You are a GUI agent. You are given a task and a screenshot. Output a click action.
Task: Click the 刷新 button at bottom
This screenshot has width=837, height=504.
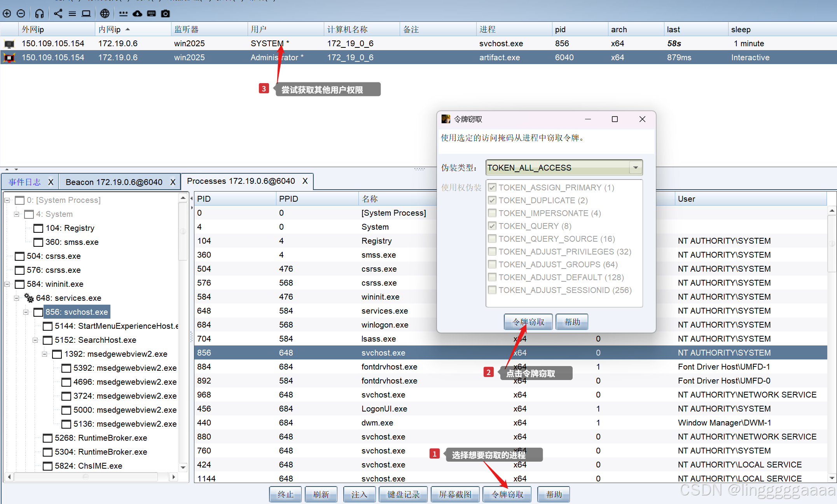point(321,494)
